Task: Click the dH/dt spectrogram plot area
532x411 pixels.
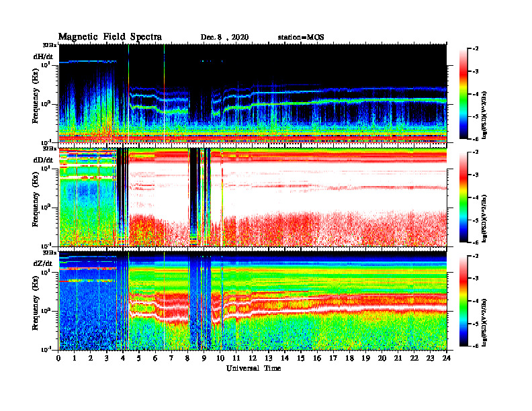Action: (253, 93)
